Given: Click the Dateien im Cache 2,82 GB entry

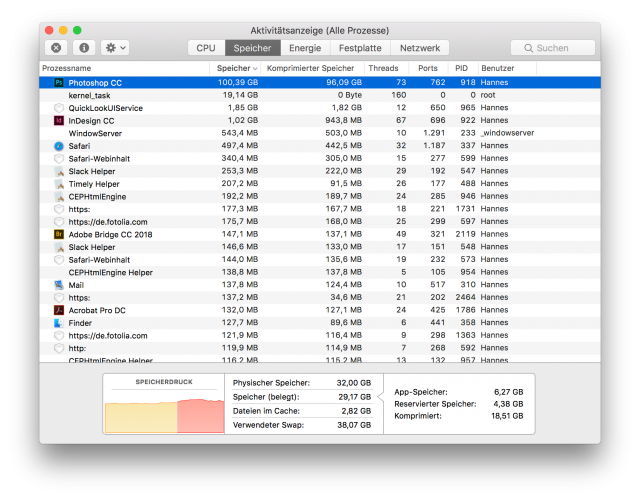Looking at the screenshot, I should pos(302,411).
